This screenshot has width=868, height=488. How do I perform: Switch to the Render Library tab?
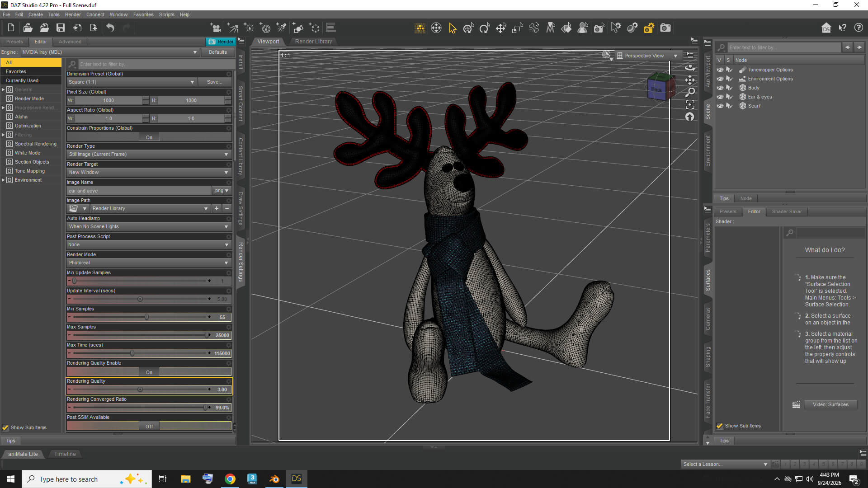tap(313, 41)
